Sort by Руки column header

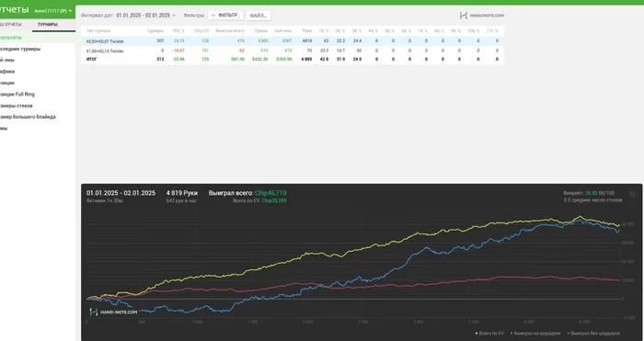pyautogui.click(x=306, y=30)
